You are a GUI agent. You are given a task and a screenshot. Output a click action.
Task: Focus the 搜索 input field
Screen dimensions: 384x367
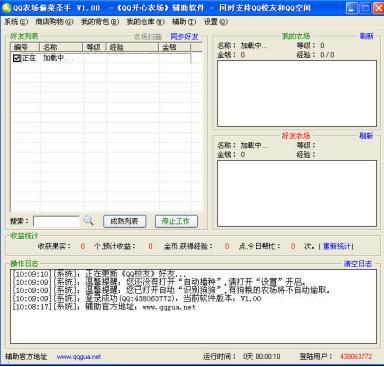click(x=57, y=221)
